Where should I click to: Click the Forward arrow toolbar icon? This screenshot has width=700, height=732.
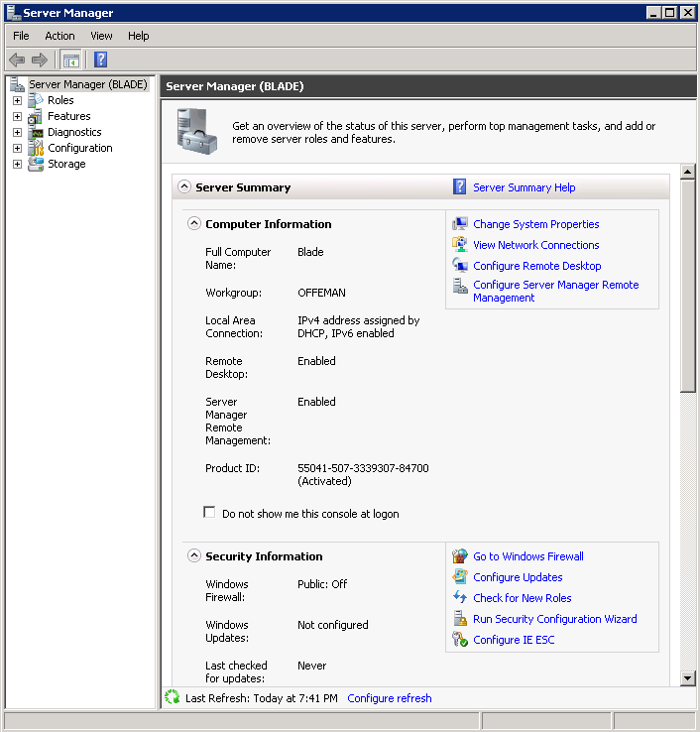pyautogui.click(x=40, y=60)
